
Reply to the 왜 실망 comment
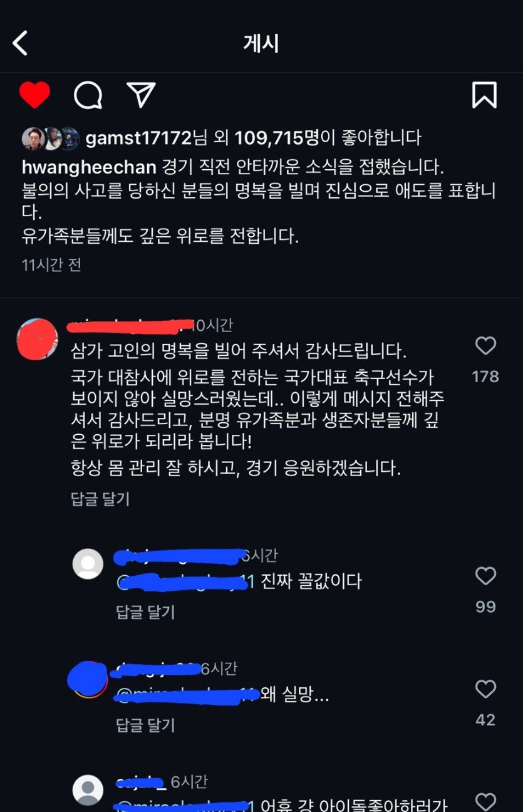coord(145,725)
